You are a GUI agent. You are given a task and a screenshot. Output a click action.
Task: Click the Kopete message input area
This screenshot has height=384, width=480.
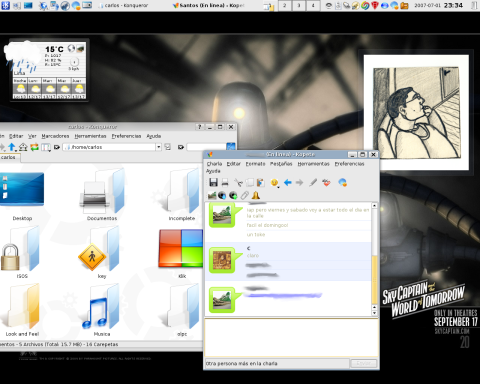click(291, 338)
